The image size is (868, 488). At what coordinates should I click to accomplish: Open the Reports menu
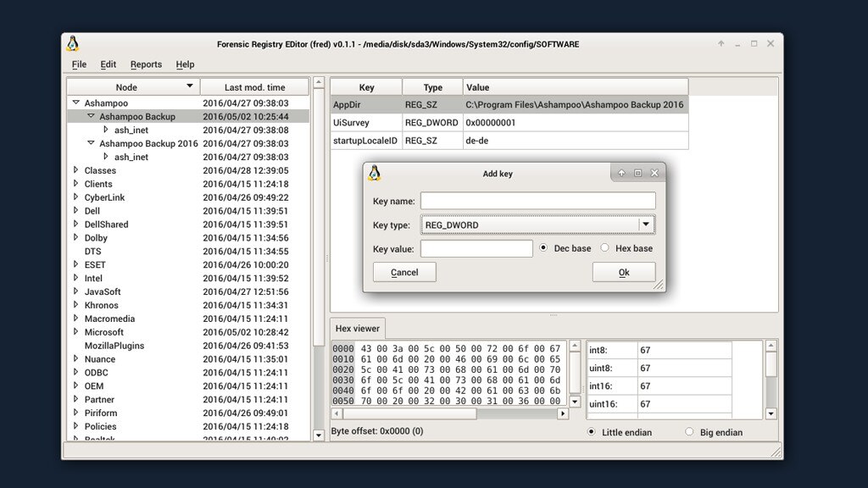[146, 64]
